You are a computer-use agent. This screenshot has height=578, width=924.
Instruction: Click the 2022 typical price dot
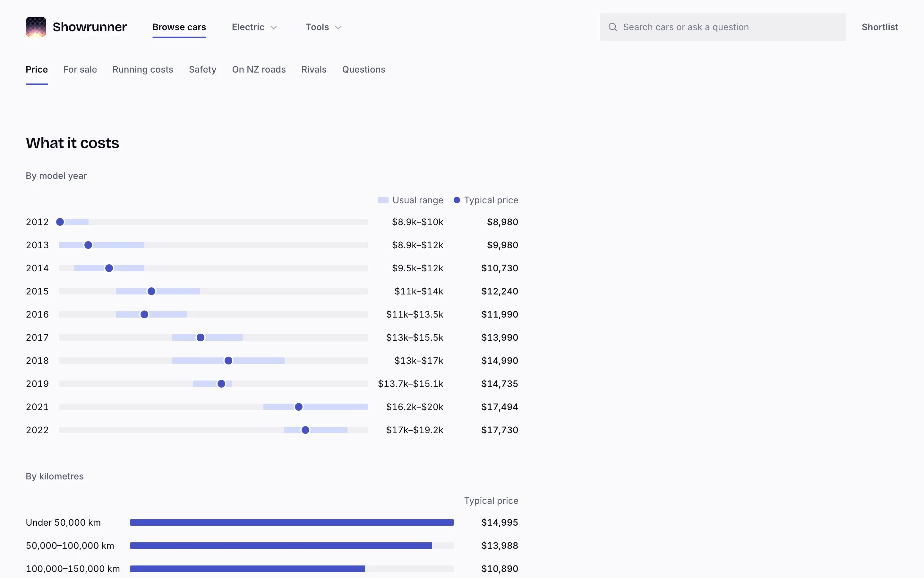point(305,430)
